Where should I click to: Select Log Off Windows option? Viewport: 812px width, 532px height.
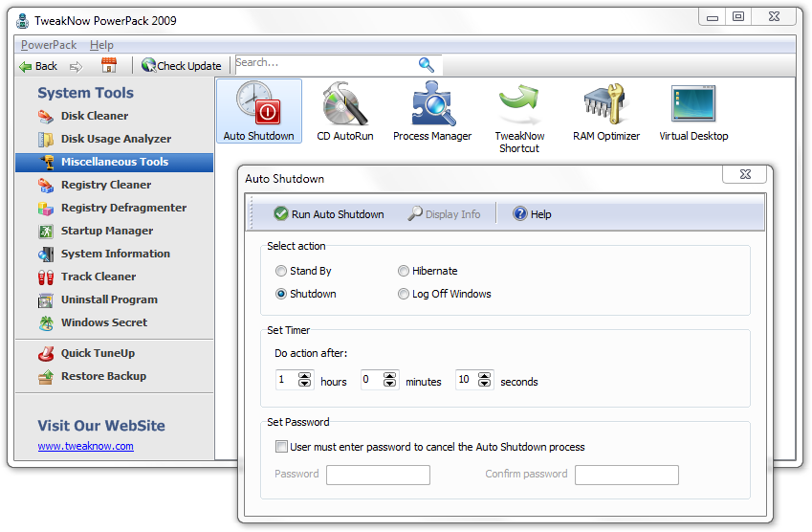pos(404,294)
